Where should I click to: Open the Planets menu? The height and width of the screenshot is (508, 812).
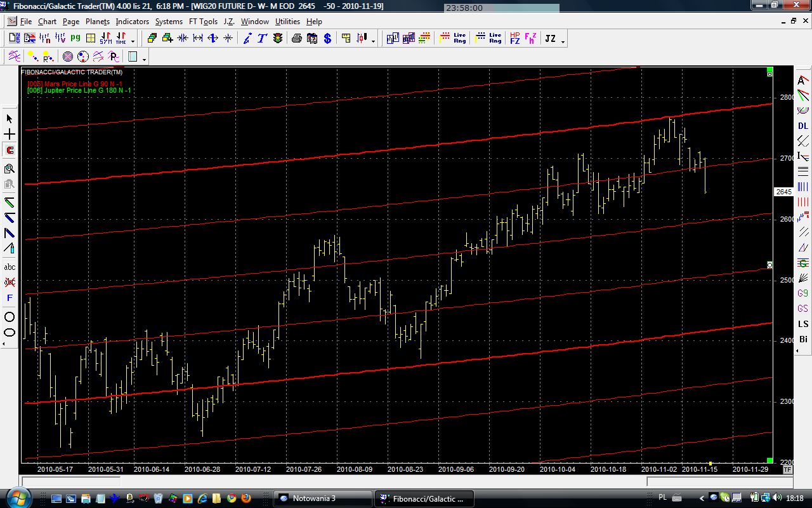[98, 22]
